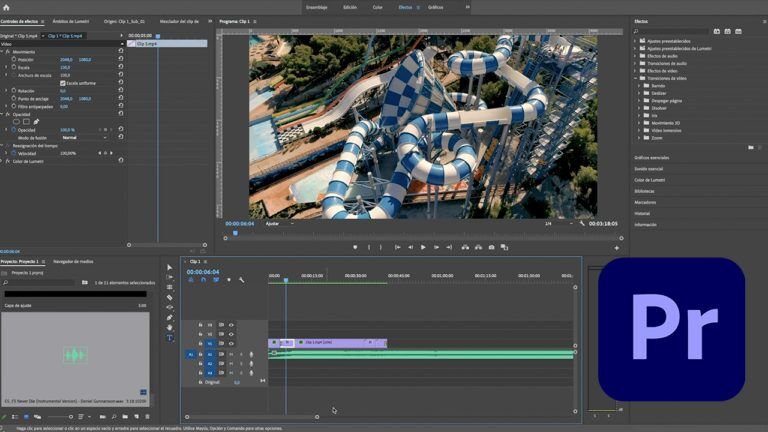Open timeline settings wrench icon
Screen dimensions: 768x432
241,280
